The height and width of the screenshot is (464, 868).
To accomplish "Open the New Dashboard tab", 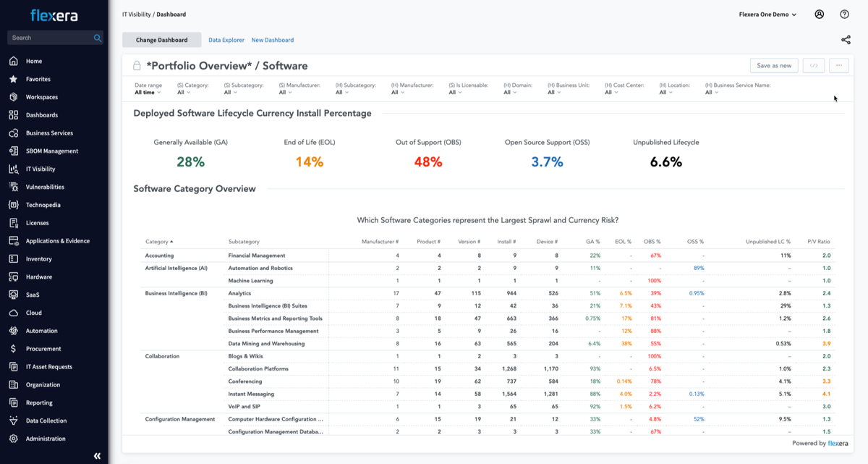I will click(273, 40).
